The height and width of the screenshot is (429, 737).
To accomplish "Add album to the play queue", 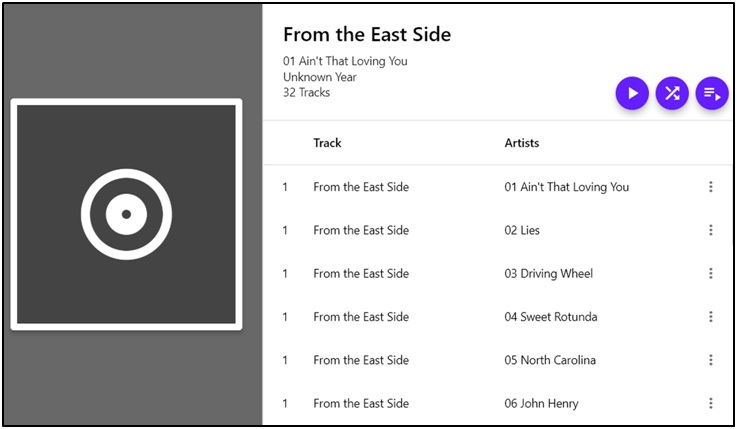I will 711,93.
